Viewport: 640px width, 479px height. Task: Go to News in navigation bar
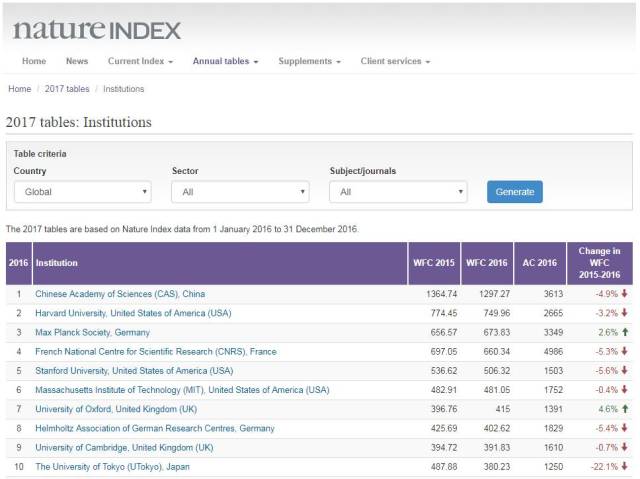pos(77,61)
